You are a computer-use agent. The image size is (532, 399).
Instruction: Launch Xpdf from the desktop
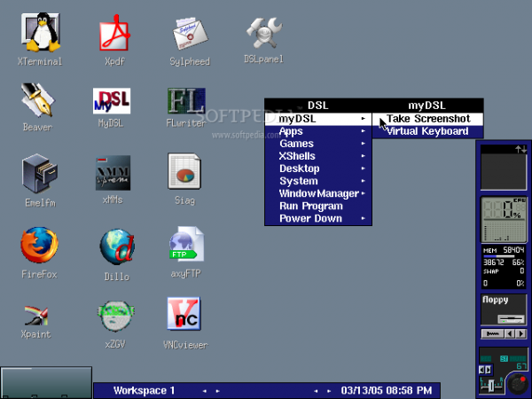tap(113, 35)
